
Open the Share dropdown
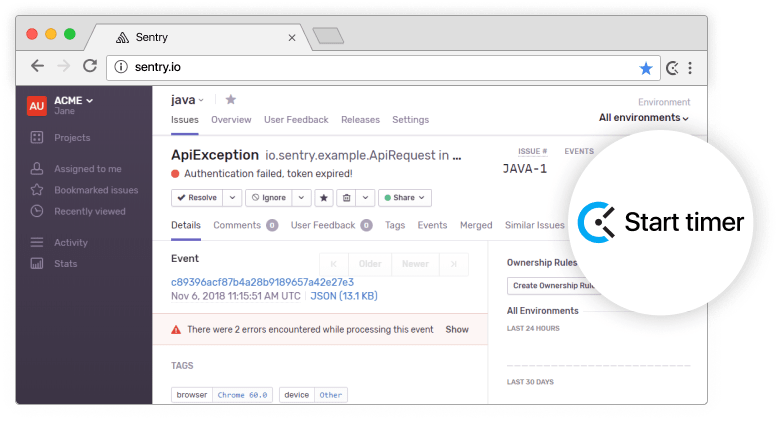(404, 198)
